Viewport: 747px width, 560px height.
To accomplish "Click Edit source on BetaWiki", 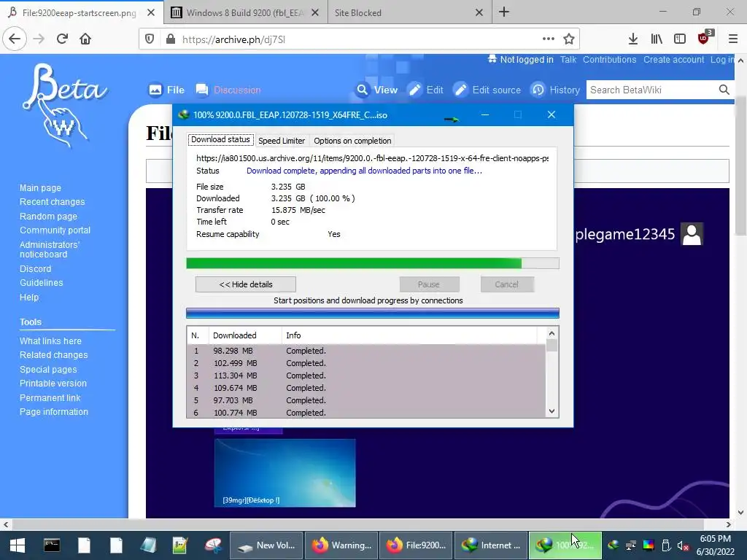I will (x=487, y=90).
